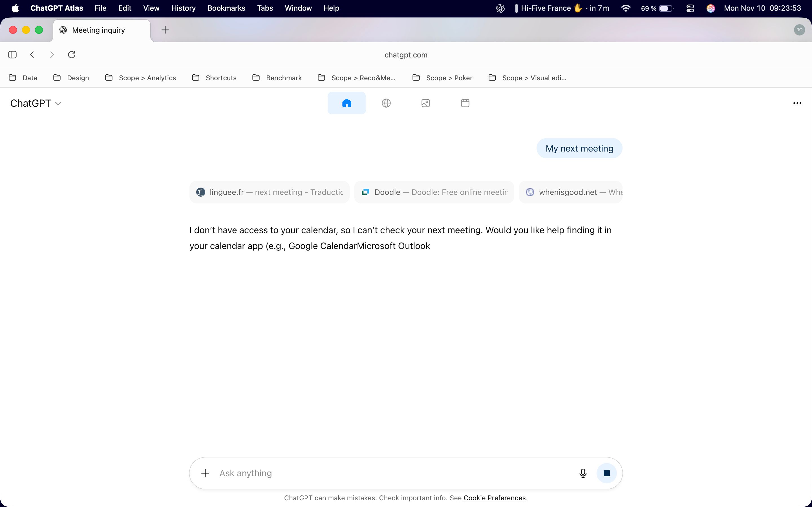Click the Ask anything input field

369,473
